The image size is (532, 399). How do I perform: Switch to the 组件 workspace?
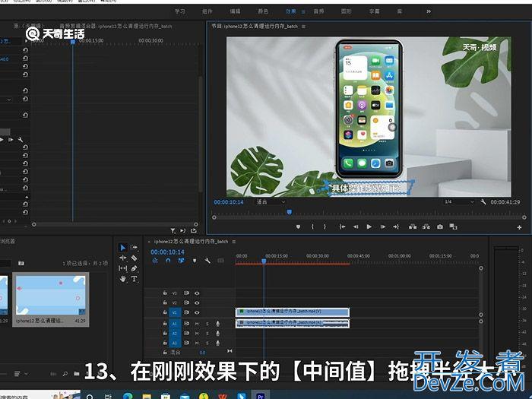(x=207, y=11)
